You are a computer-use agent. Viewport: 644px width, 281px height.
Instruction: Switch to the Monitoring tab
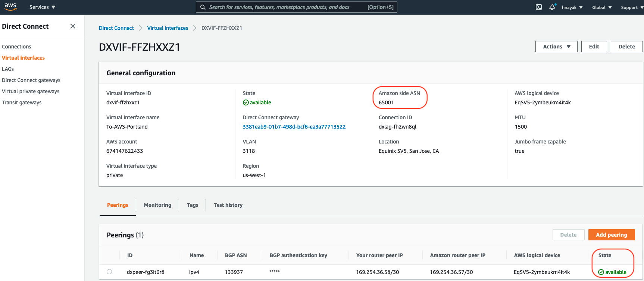pyautogui.click(x=157, y=205)
